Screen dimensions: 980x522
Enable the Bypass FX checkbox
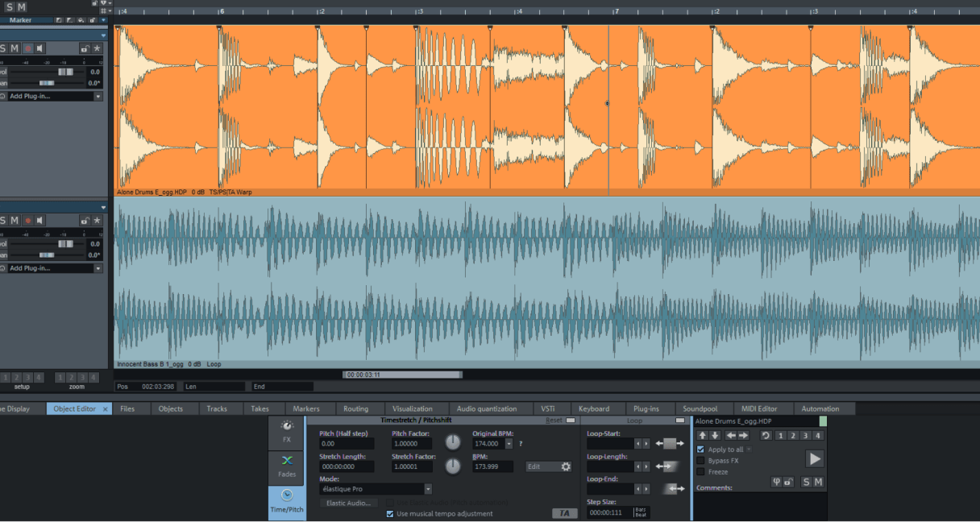click(x=700, y=461)
